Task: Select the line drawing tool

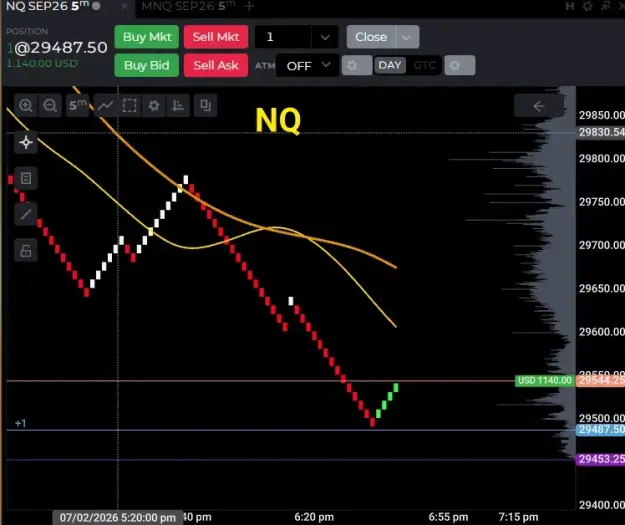Action: point(26,214)
